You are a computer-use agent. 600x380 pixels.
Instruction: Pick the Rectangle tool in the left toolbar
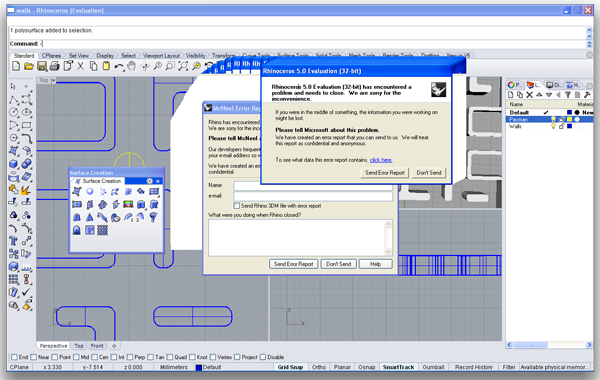coord(26,126)
